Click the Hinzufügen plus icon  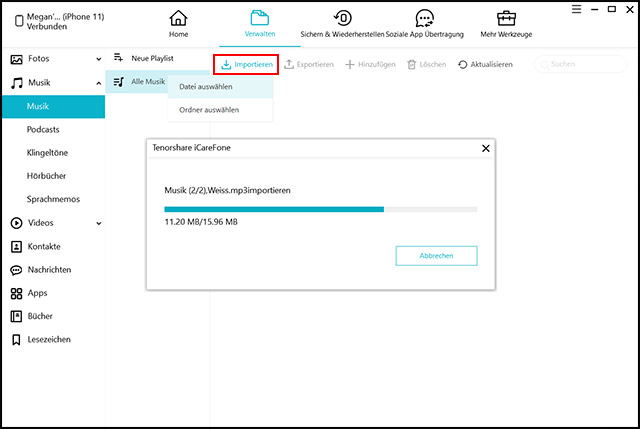(350, 64)
